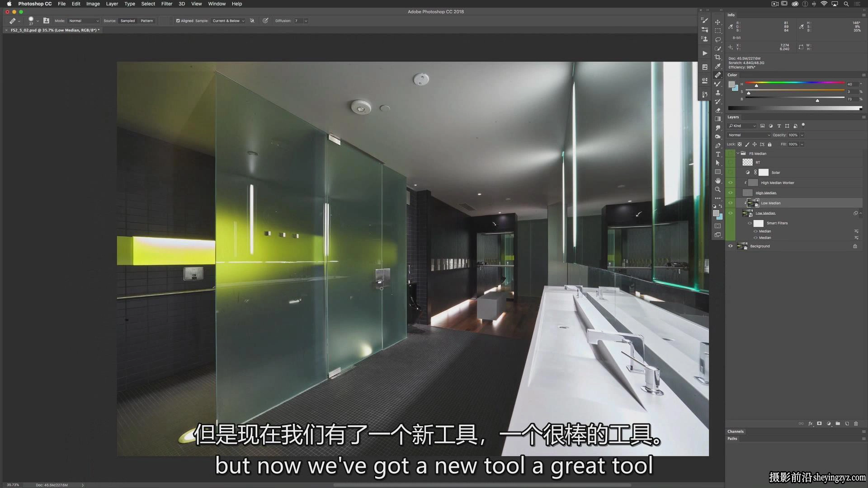Image resolution: width=868 pixels, height=488 pixels.
Task: Open the Image menu
Action: click(x=93, y=4)
